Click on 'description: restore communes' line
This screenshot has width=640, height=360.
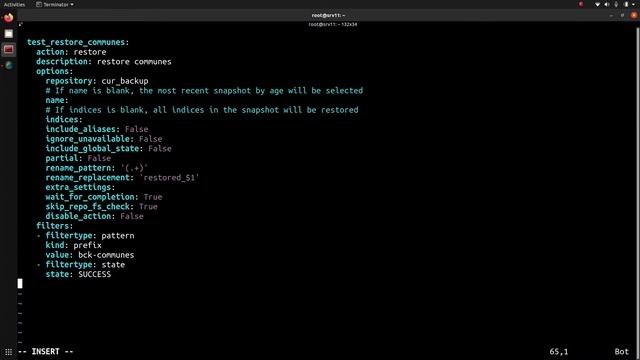click(x=104, y=62)
